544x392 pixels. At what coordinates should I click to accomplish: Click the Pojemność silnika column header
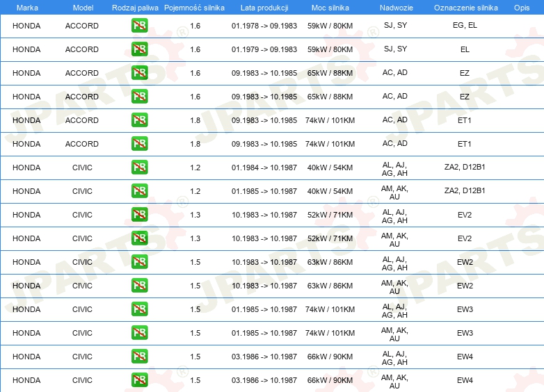194,8
